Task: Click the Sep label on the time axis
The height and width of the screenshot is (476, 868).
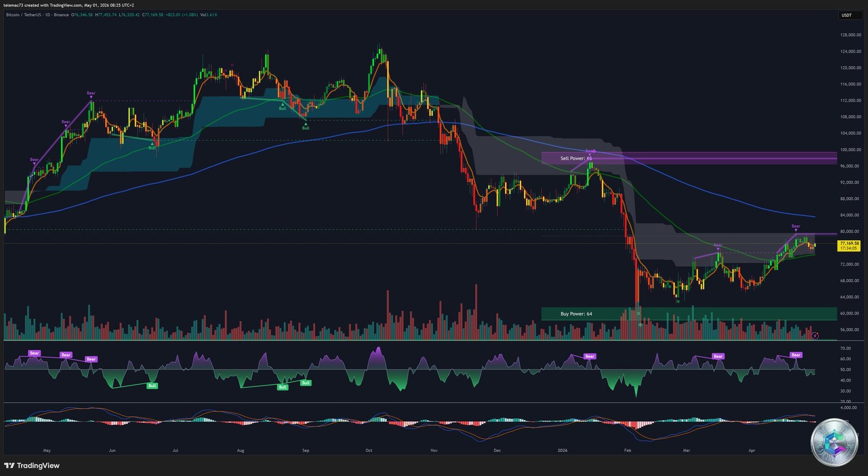Action: point(305,451)
